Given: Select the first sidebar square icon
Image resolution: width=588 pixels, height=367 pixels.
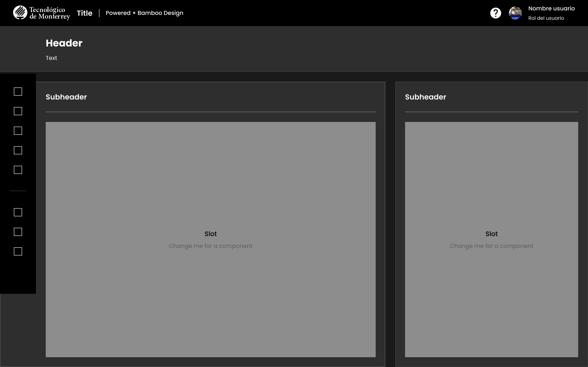Looking at the screenshot, I should click(x=18, y=92).
